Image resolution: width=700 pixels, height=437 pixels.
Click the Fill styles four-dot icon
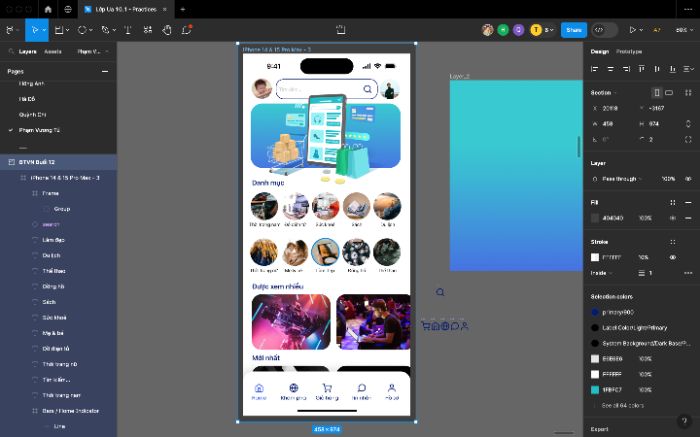coord(672,202)
